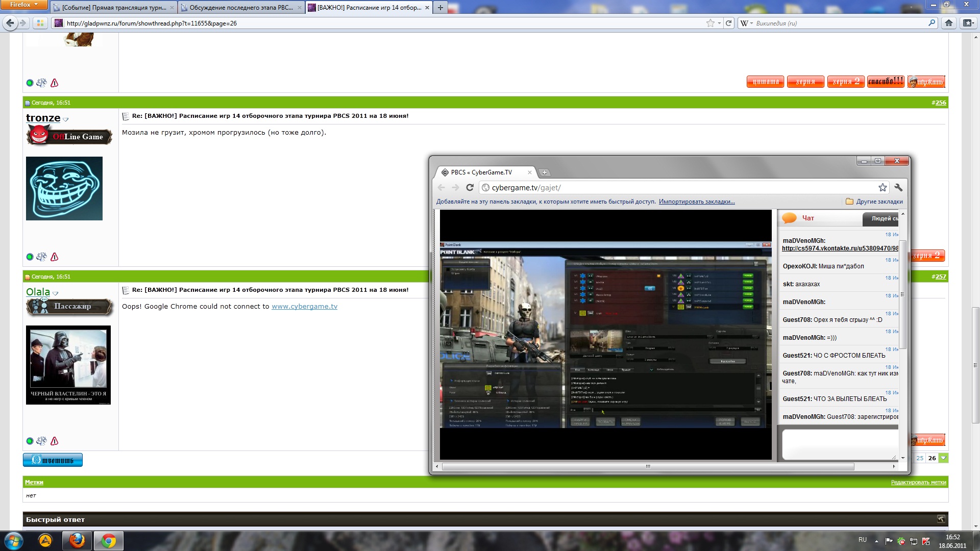Viewport: 980px width, 551px height.
Task: Open the tronze username dropdown arrow
Action: pos(65,119)
